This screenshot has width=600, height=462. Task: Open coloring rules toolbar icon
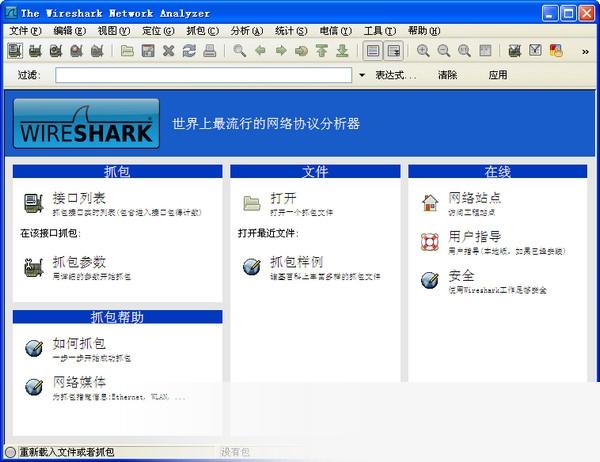[x=556, y=51]
